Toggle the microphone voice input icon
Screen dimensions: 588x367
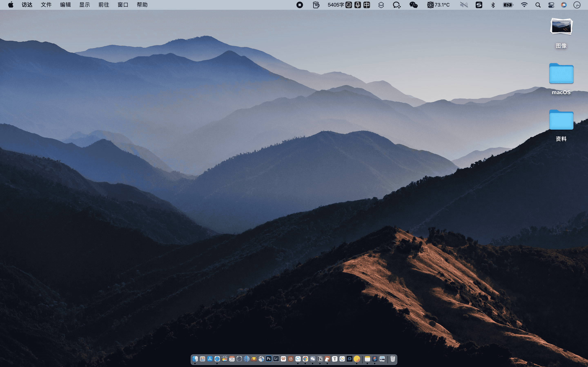click(358, 5)
